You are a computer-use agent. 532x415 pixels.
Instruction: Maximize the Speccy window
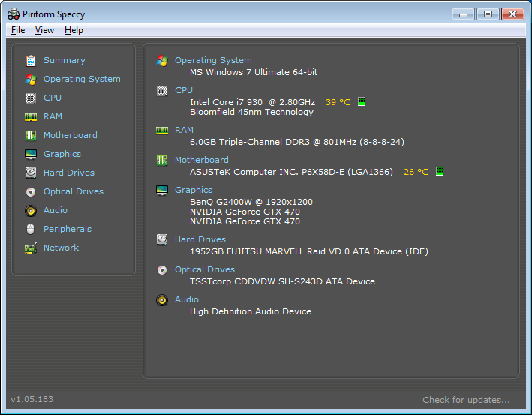(x=488, y=14)
